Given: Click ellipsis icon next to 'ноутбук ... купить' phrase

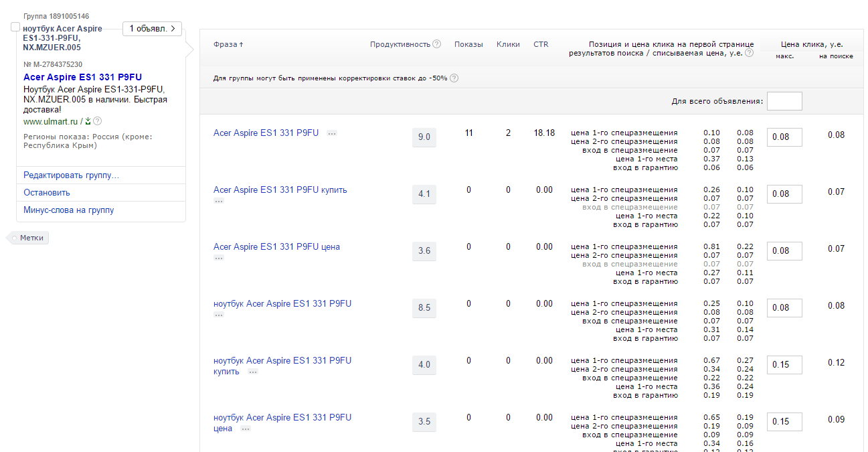Looking at the screenshot, I should click(252, 372).
